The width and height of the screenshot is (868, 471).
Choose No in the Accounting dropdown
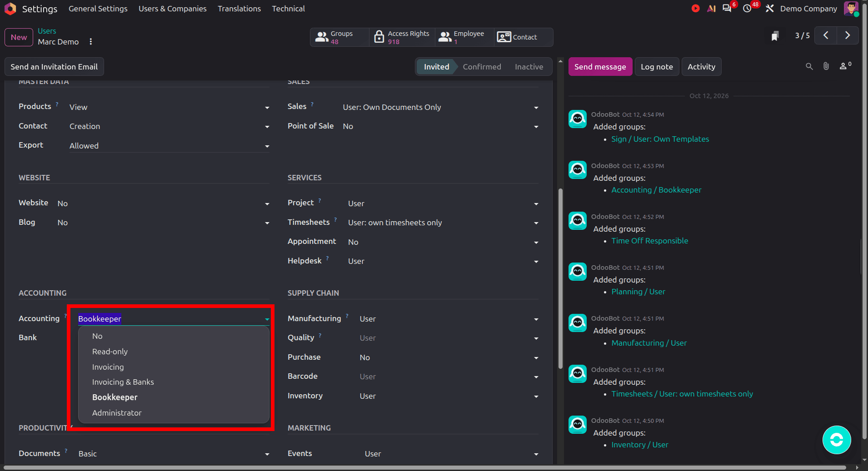[x=174, y=336]
